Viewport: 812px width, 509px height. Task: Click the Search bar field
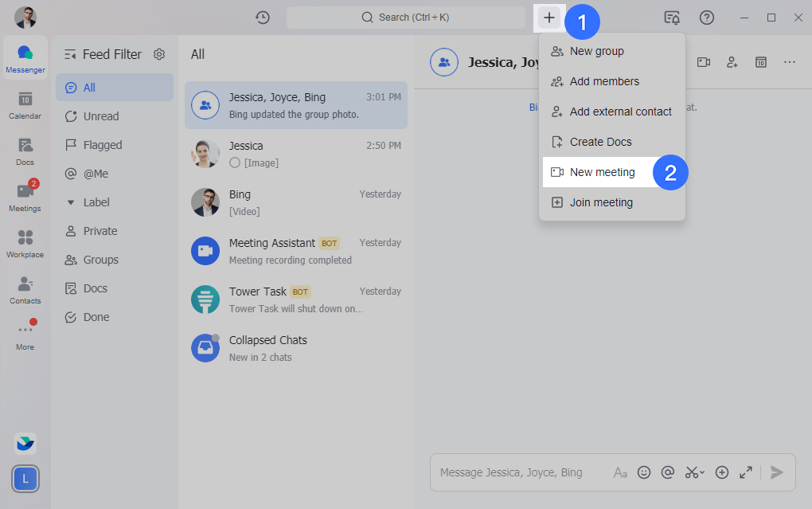click(405, 18)
